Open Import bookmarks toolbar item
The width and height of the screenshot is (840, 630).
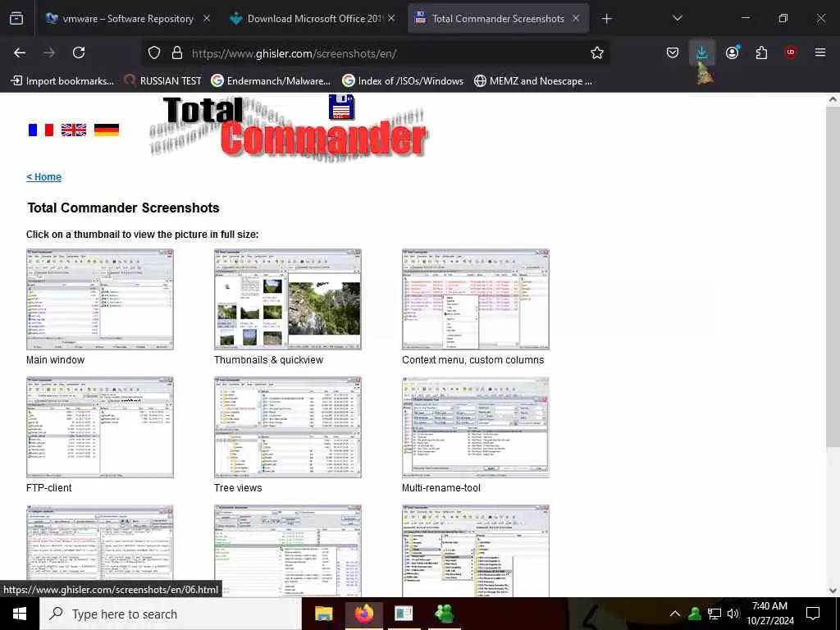point(62,81)
